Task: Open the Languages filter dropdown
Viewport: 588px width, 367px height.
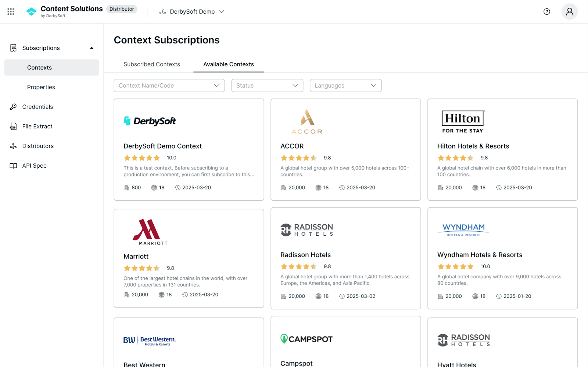Action: tap(346, 86)
